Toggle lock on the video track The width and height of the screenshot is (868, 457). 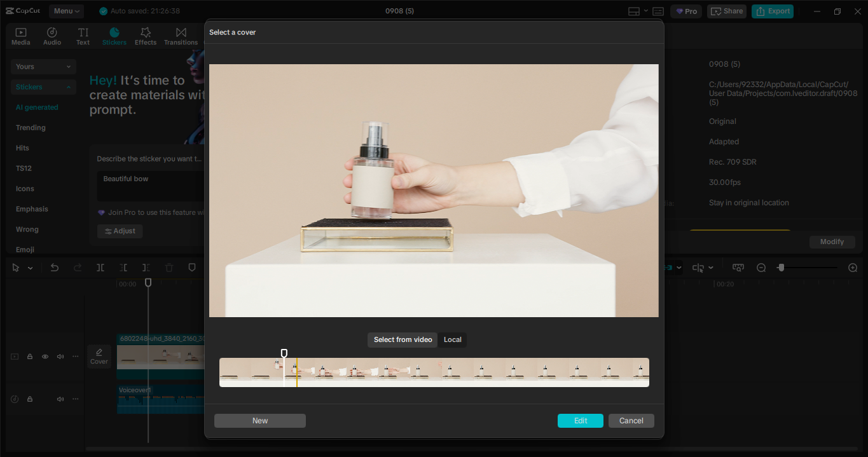[x=30, y=357]
